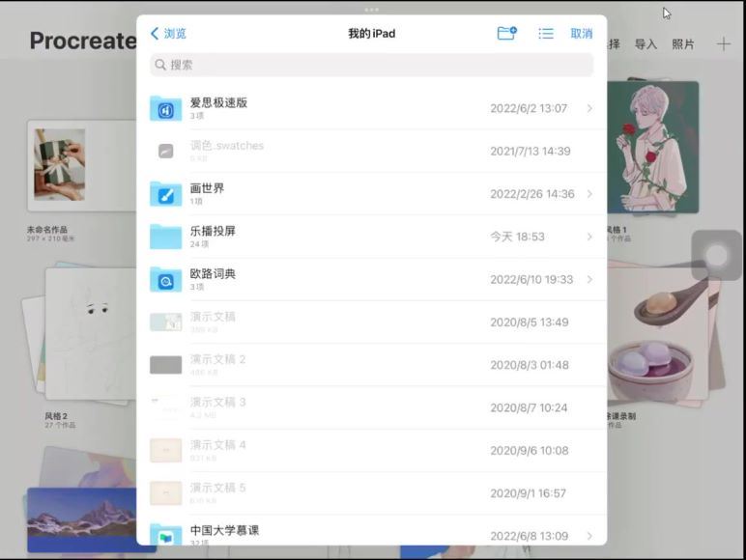The height and width of the screenshot is (560, 746).
Task: Click the date 2020/8/7 10:24
Action: pos(529,407)
